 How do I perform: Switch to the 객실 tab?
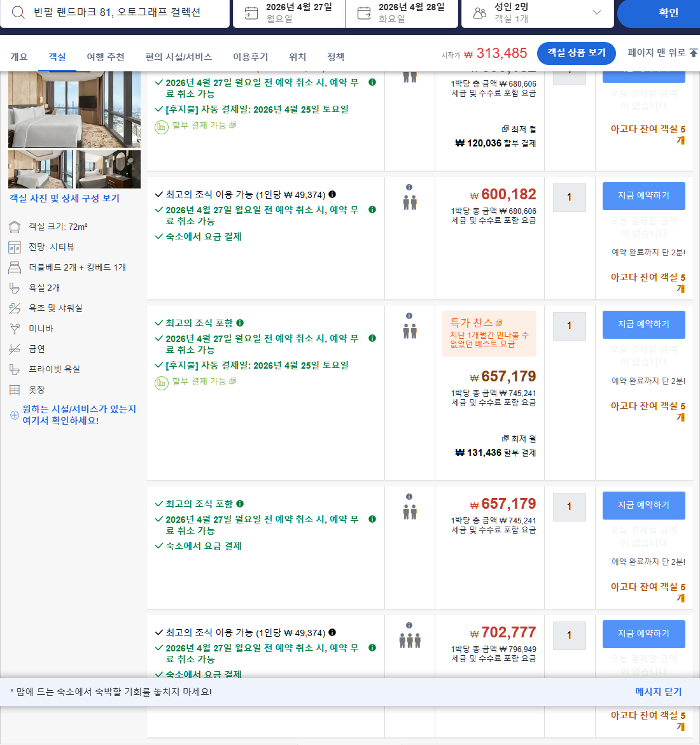click(57, 57)
